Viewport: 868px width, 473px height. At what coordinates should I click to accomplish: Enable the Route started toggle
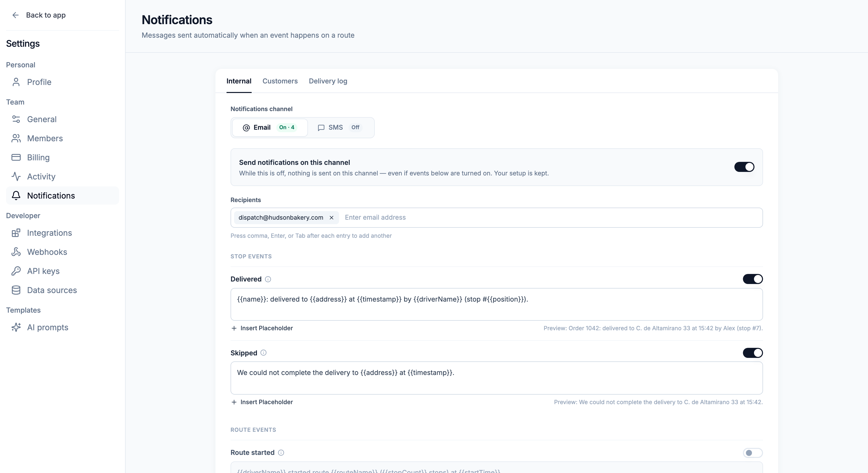(752, 453)
